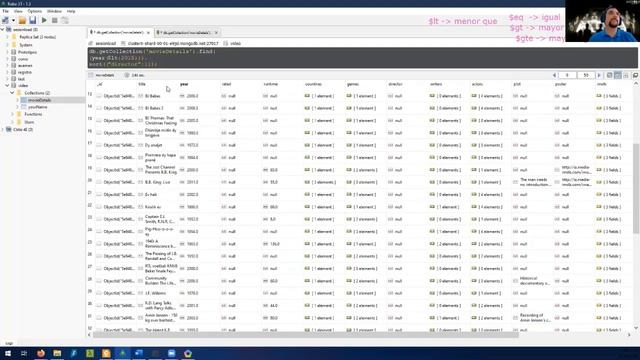640x360 pixels.
Task: Switch results to tree view mode icon
Action: pyautogui.click(x=609, y=75)
